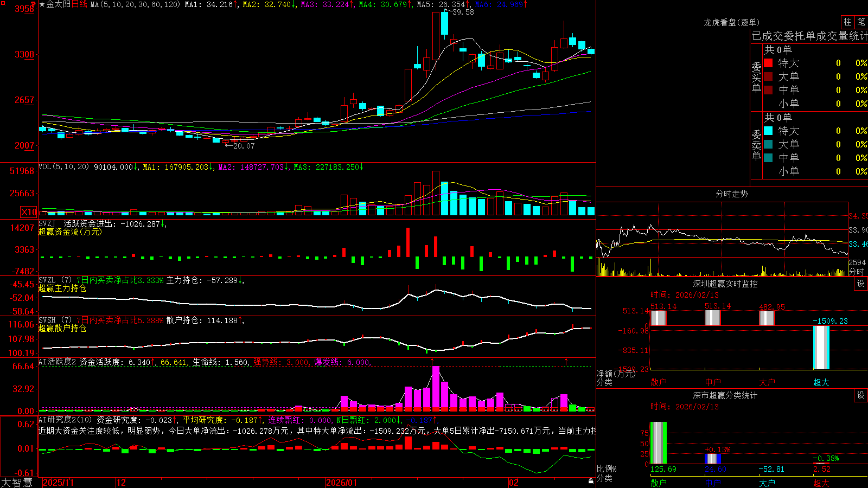Viewport: 868px width, 488px height.
Task: Click the lock icon at the chart's bottom-right corner
Action: coord(591,481)
